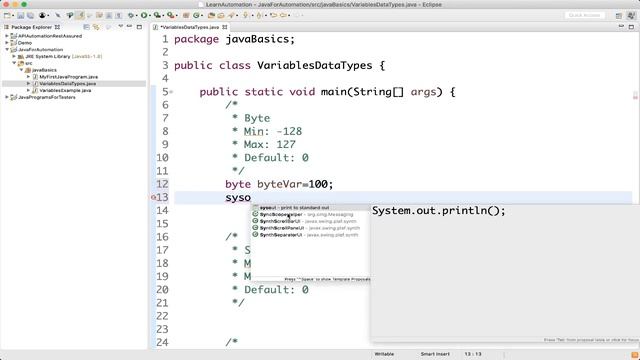Toggle the Mark Occurrences toolbar button
The height and width of the screenshot is (360, 640).
click(x=80, y=16)
